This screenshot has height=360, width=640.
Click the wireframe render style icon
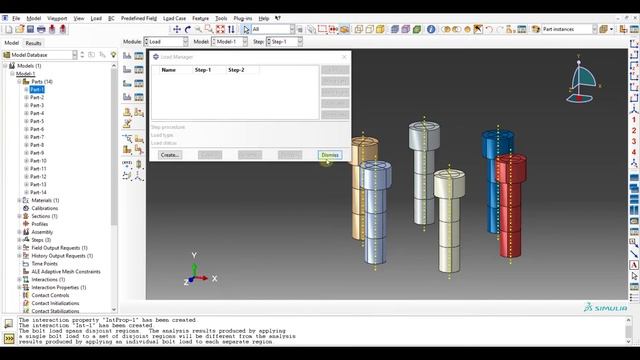coord(359,29)
